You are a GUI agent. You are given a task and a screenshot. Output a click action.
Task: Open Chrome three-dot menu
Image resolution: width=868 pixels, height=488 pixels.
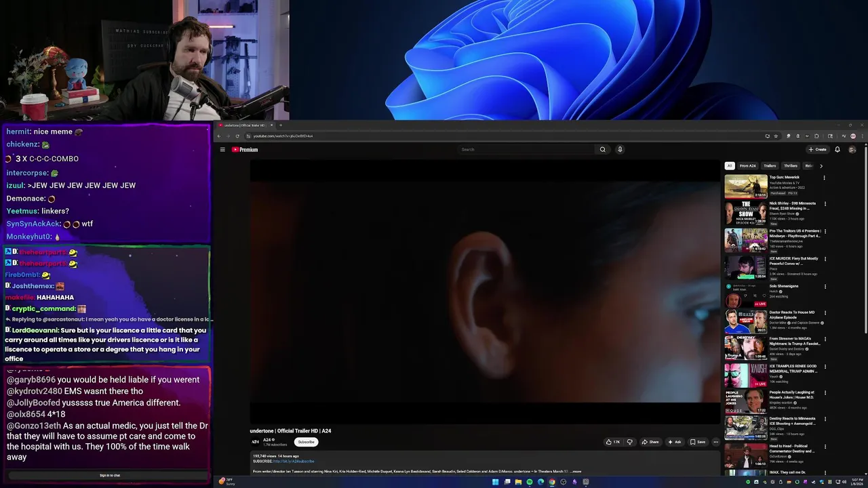point(862,136)
